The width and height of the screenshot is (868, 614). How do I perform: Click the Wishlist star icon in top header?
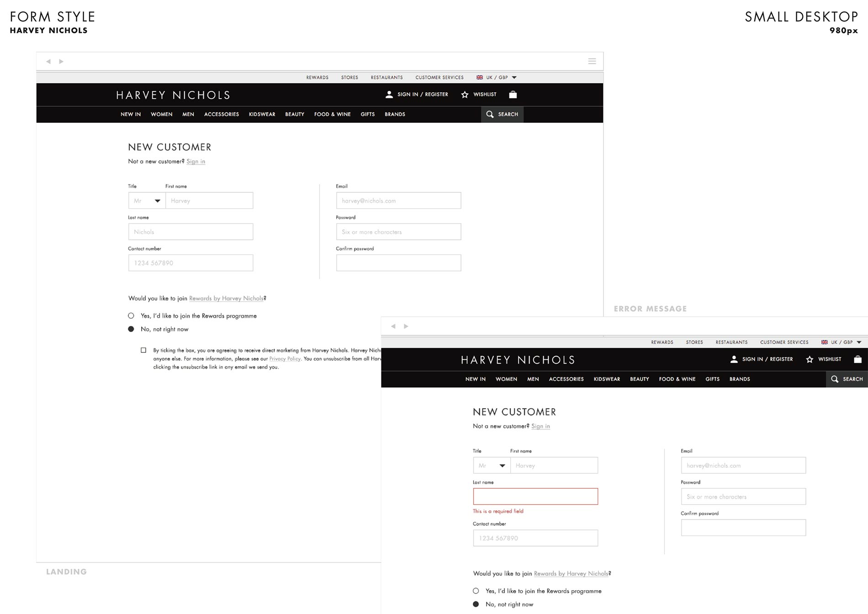click(465, 95)
